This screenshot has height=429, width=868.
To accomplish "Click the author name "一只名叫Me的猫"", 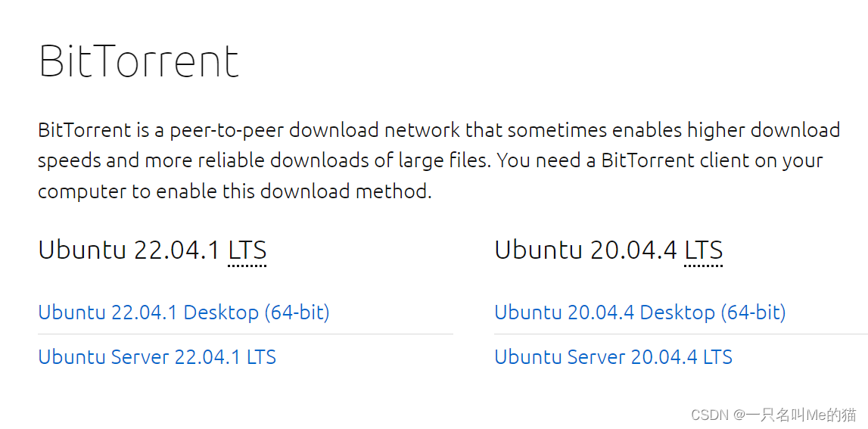I will (x=801, y=415).
